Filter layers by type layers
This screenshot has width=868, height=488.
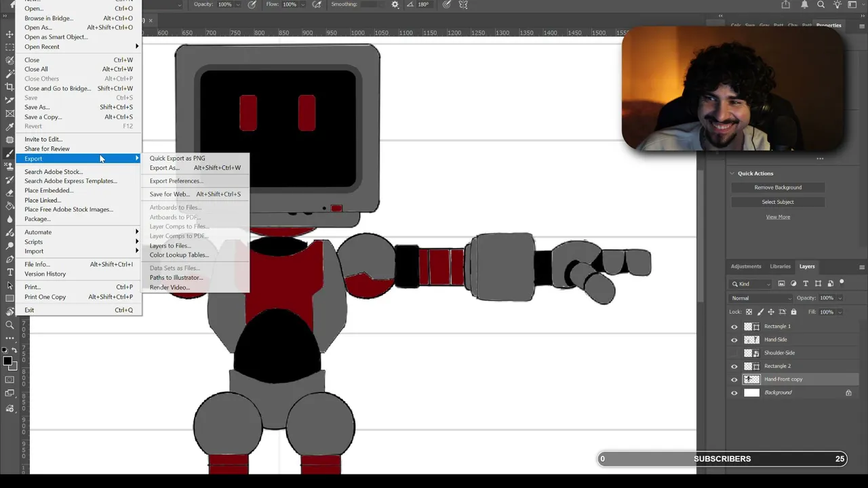pos(806,283)
